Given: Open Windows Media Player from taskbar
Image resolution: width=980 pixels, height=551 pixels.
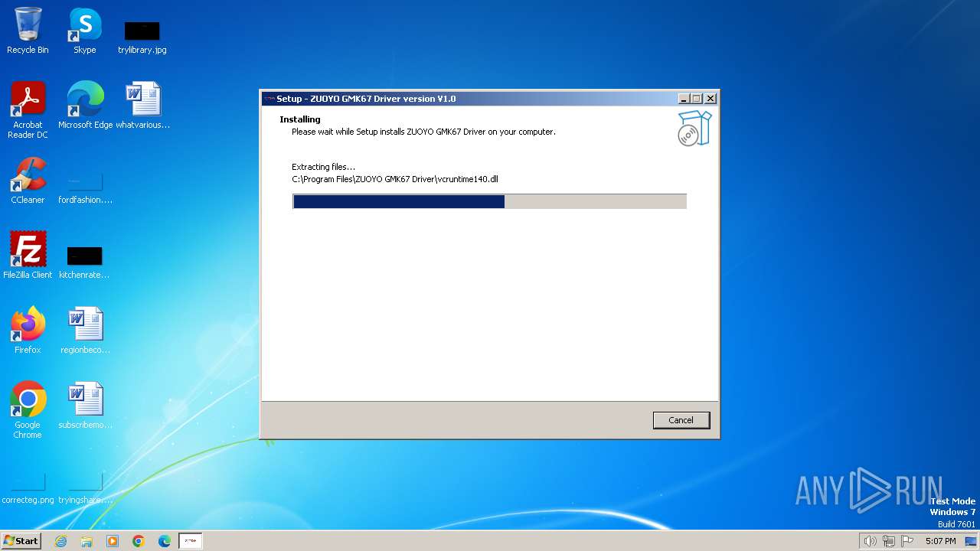Looking at the screenshot, I should coord(113,541).
